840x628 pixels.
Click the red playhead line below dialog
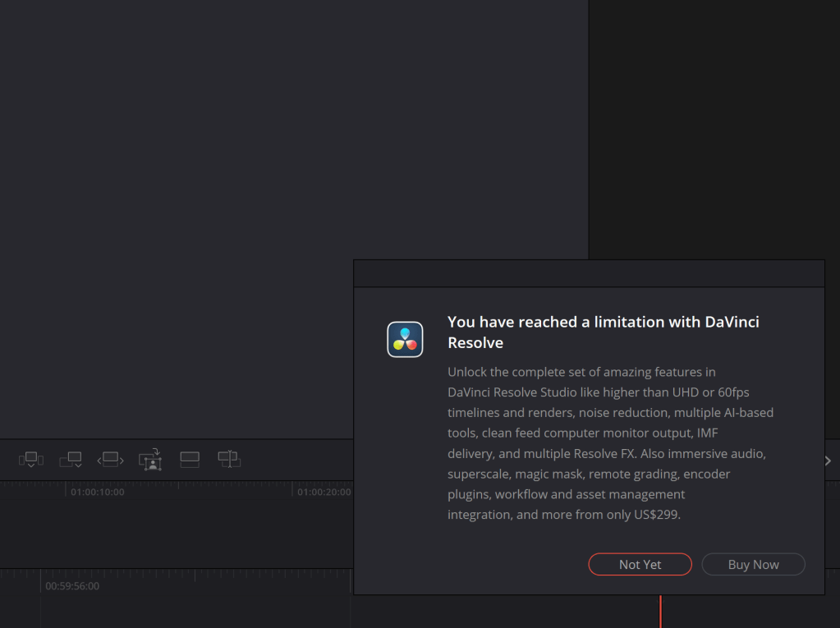point(660,612)
